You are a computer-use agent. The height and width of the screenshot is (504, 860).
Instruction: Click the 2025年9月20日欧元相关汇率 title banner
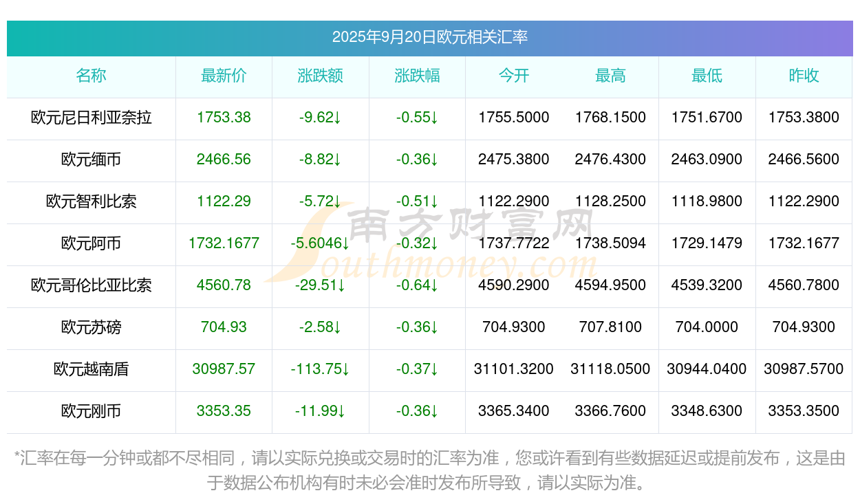pos(429,38)
